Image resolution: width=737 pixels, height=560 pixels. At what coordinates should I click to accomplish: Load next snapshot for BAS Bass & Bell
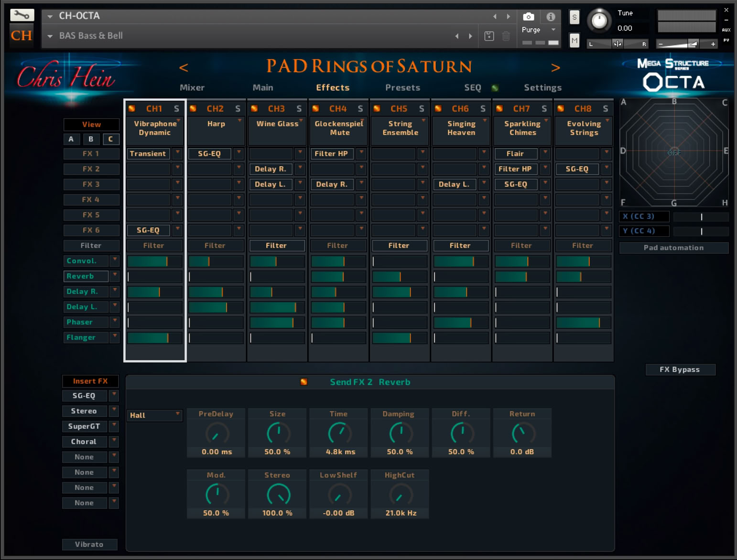click(x=470, y=36)
